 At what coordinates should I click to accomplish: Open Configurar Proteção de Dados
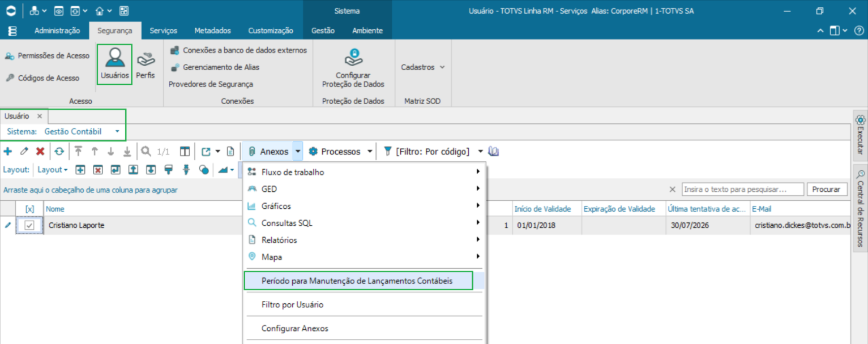(x=353, y=68)
